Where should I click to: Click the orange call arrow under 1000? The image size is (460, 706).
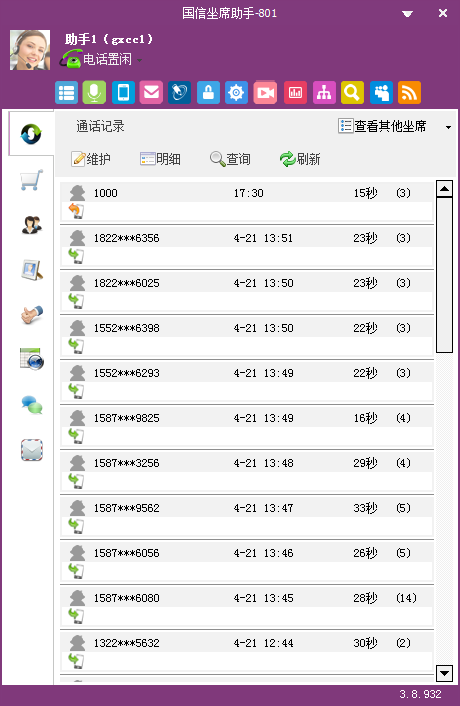pyautogui.click(x=76, y=211)
